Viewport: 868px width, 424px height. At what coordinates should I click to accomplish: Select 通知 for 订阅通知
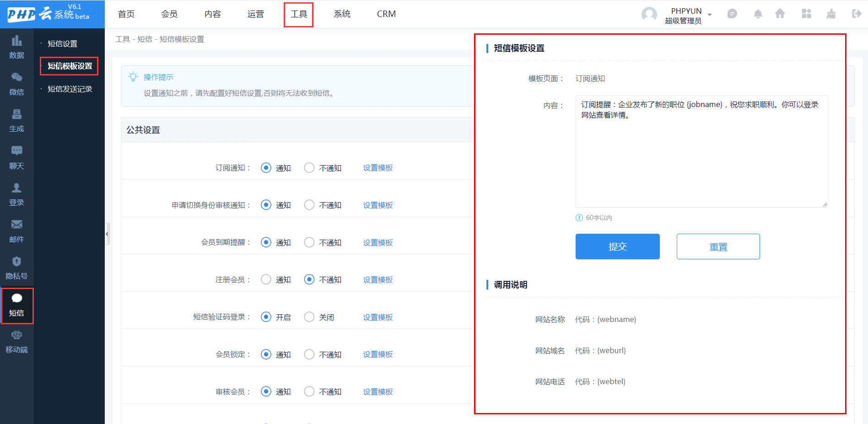[x=266, y=168]
